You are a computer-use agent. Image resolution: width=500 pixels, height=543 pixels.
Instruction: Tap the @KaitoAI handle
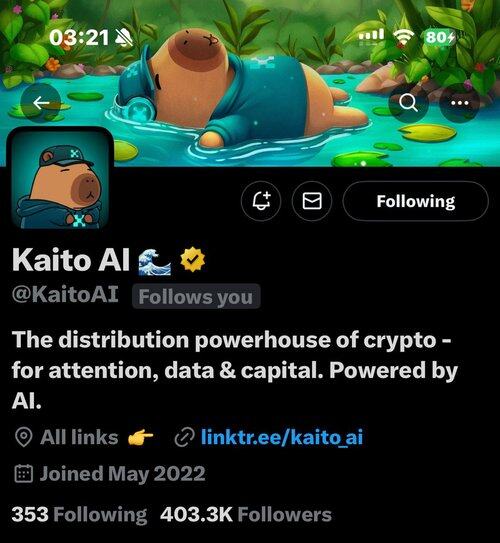pos(65,294)
